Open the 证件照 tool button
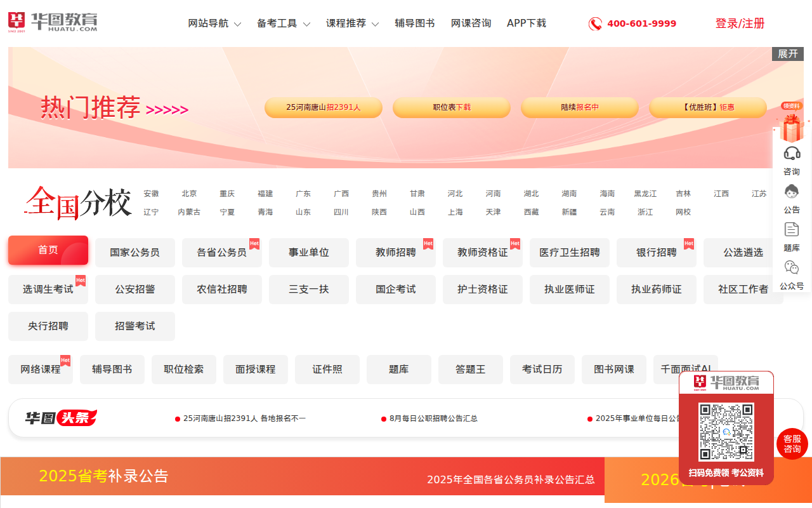 point(327,370)
